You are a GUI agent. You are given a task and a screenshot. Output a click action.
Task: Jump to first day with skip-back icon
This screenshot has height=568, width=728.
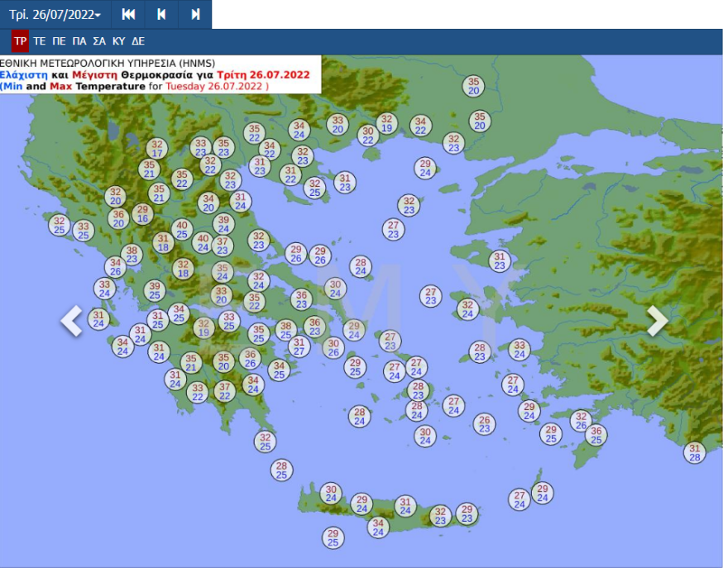pos(128,15)
